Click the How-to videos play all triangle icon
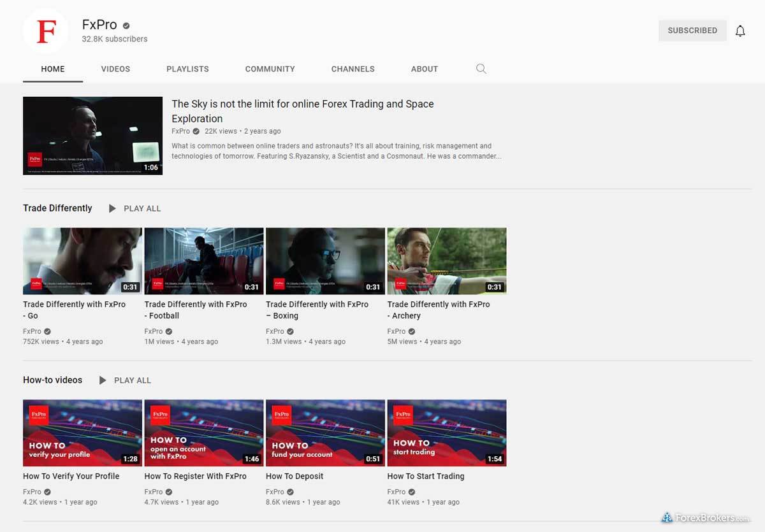This screenshot has width=765, height=532. [x=103, y=380]
